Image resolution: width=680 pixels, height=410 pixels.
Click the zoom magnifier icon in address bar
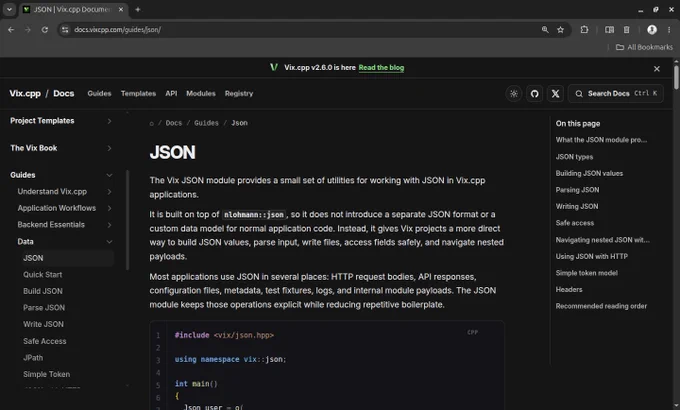(545, 30)
